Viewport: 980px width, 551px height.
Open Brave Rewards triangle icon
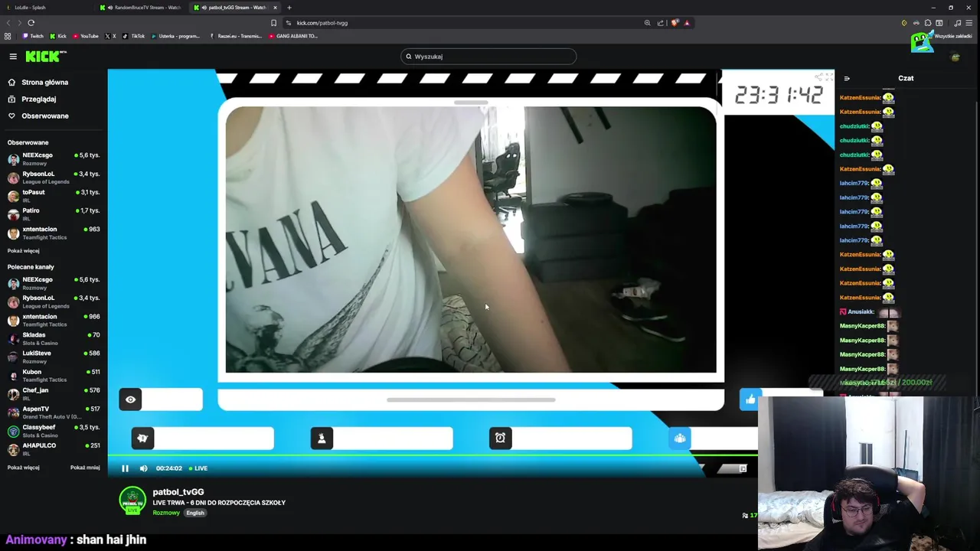tap(687, 23)
